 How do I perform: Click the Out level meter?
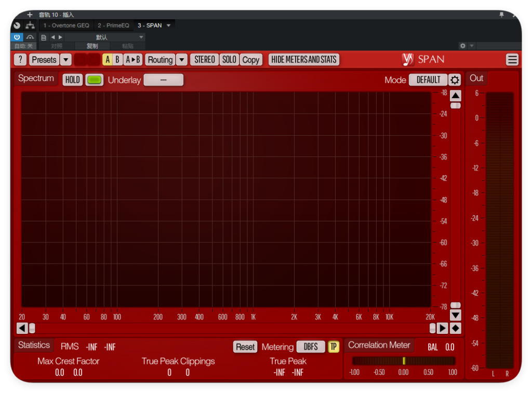tap(500, 230)
